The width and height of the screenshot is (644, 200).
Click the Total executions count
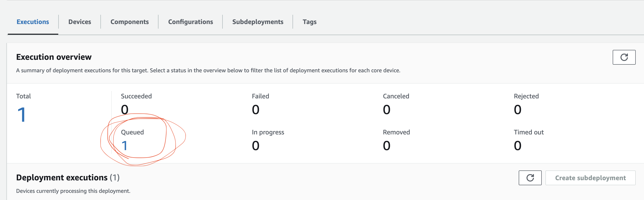[21, 115]
